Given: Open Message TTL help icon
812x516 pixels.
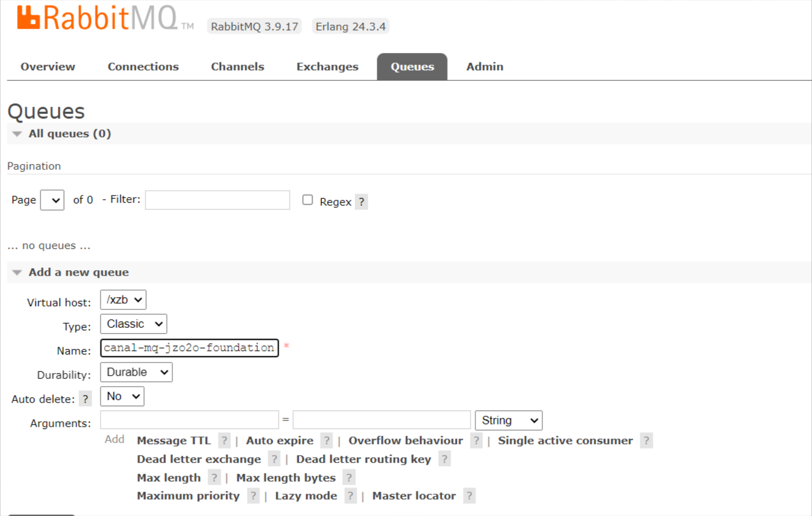Looking at the screenshot, I should 224,440.
